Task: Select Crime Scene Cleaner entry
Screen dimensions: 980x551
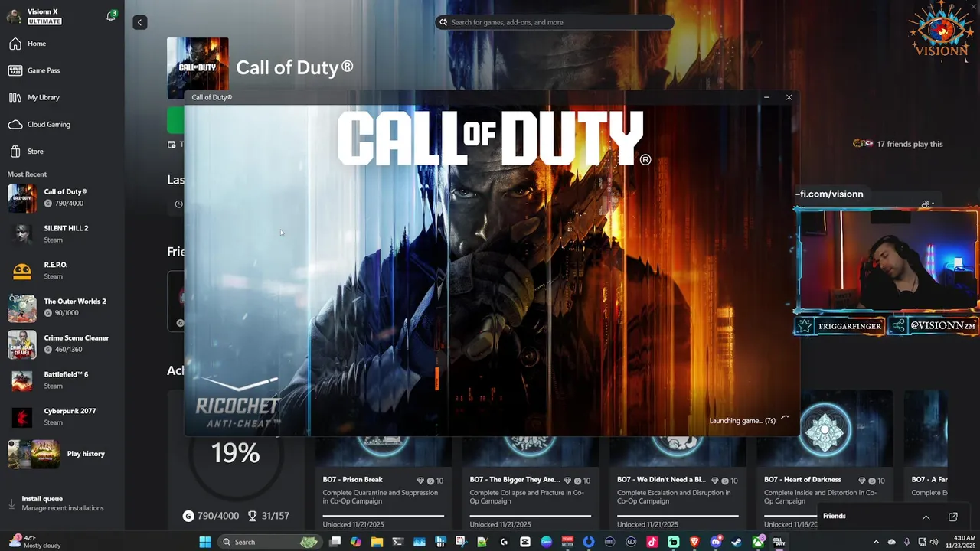Action: click(62, 344)
